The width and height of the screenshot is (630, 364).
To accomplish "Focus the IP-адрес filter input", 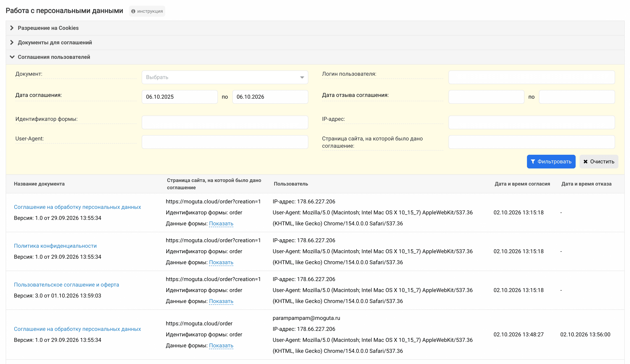I will pos(531,122).
